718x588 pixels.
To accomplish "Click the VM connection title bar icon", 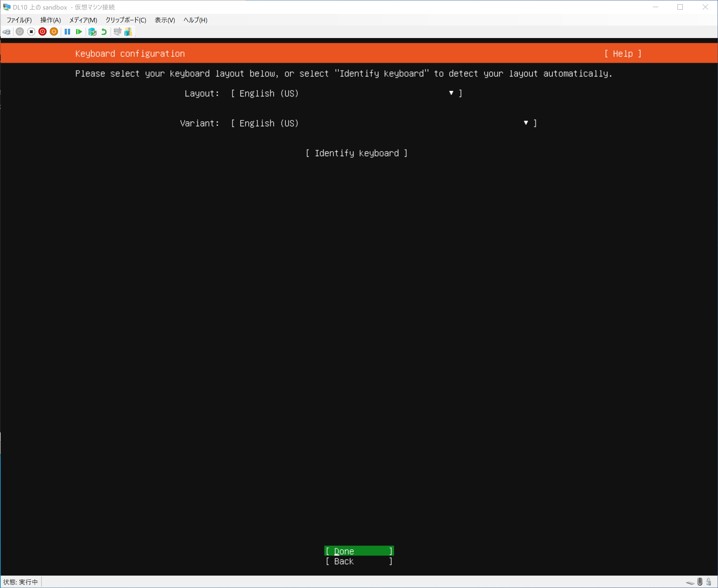I will [x=7, y=7].
